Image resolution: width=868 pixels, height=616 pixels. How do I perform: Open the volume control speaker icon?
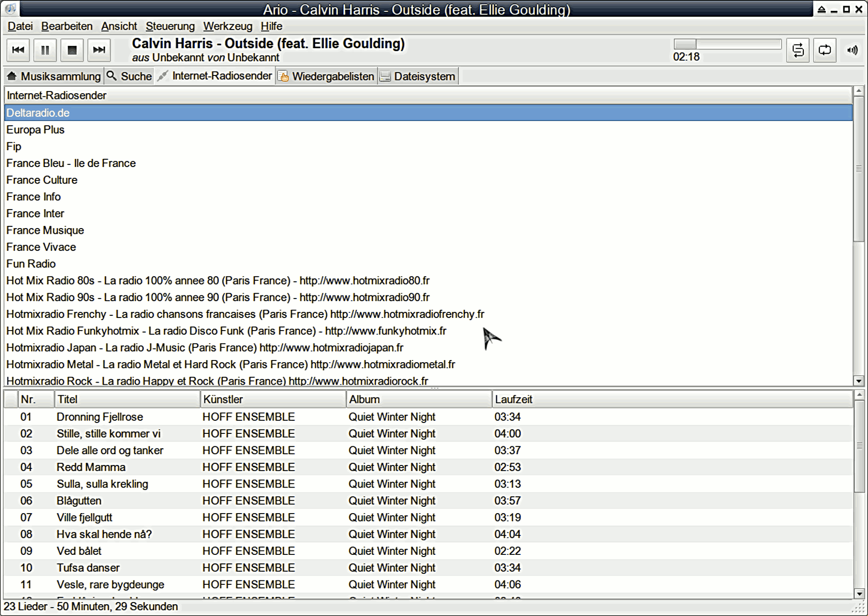click(x=852, y=50)
